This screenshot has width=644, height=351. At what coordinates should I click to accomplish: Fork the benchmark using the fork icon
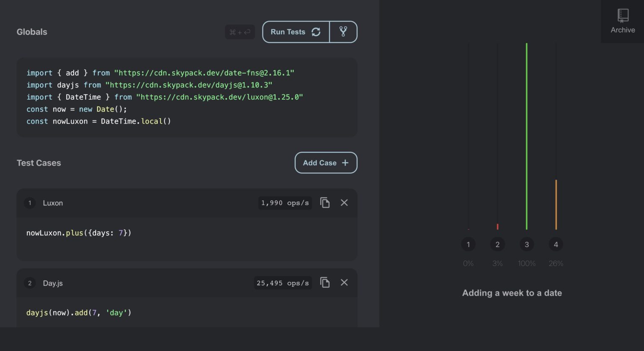pyautogui.click(x=343, y=31)
